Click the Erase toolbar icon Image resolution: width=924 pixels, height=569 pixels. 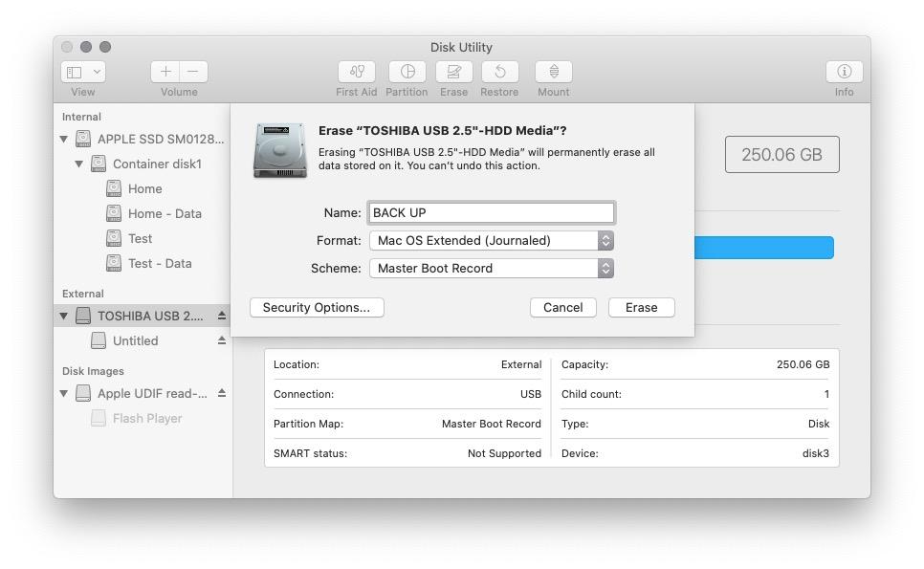(x=453, y=72)
